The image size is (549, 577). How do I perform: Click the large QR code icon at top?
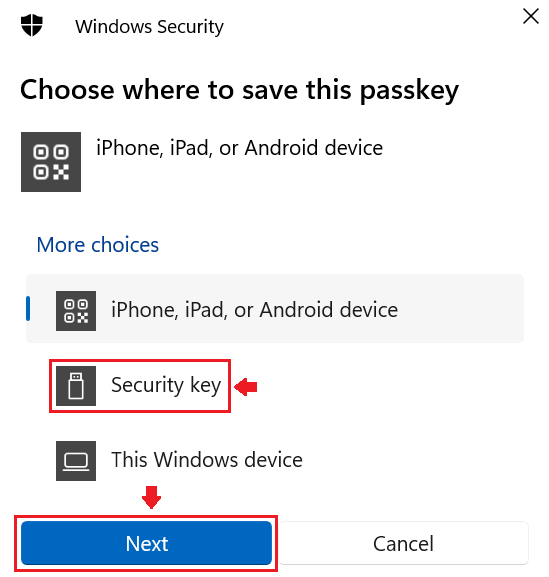[51, 162]
